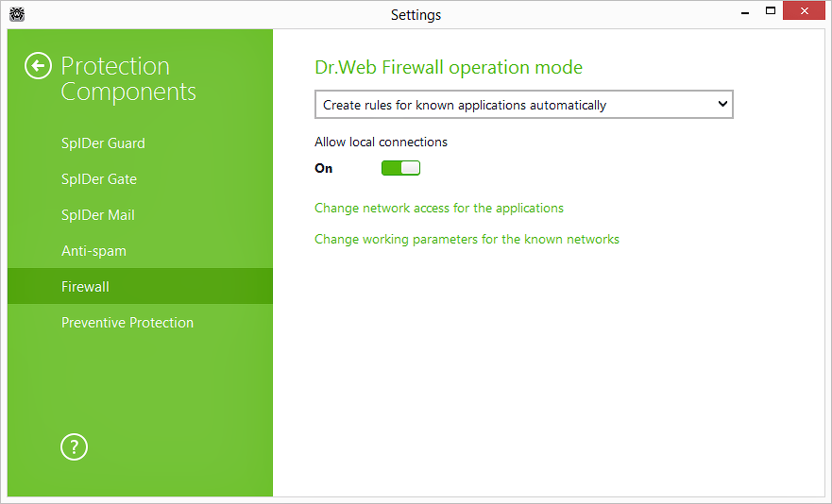The width and height of the screenshot is (832, 504).
Task: Go to Anti-spam settings
Action: pos(93,251)
